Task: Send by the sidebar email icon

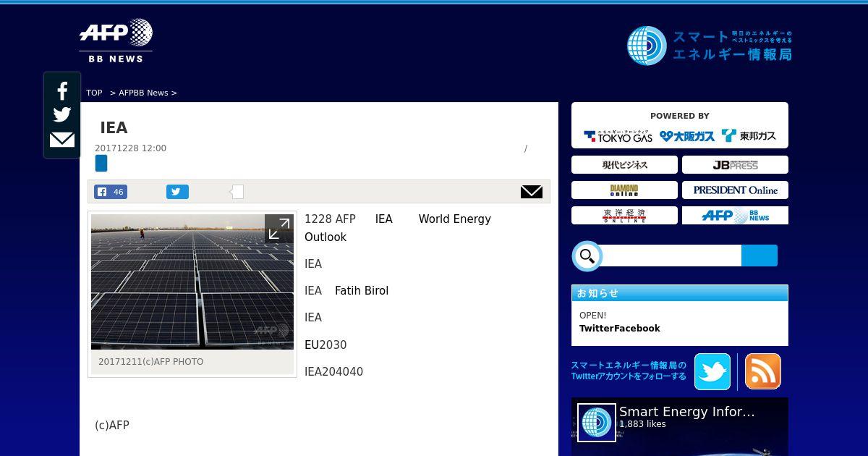Action: [62, 140]
